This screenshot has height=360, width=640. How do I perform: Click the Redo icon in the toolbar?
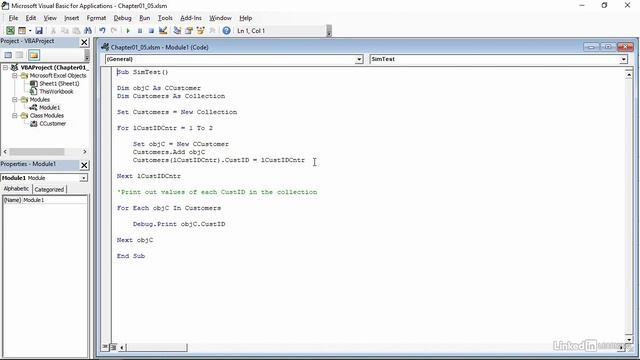pos(114,31)
